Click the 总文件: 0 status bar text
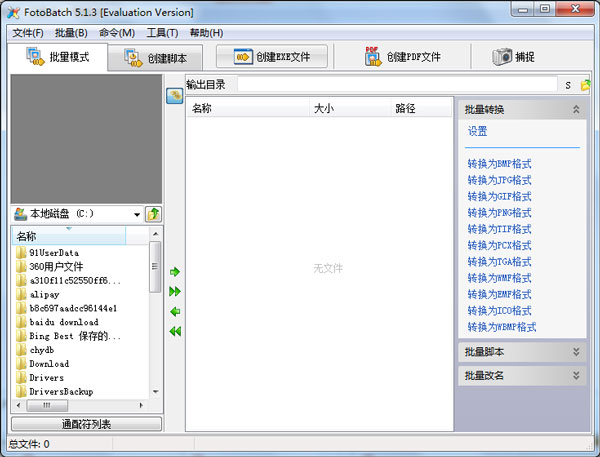Screen dimensions: 600x457 click(29, 444)
